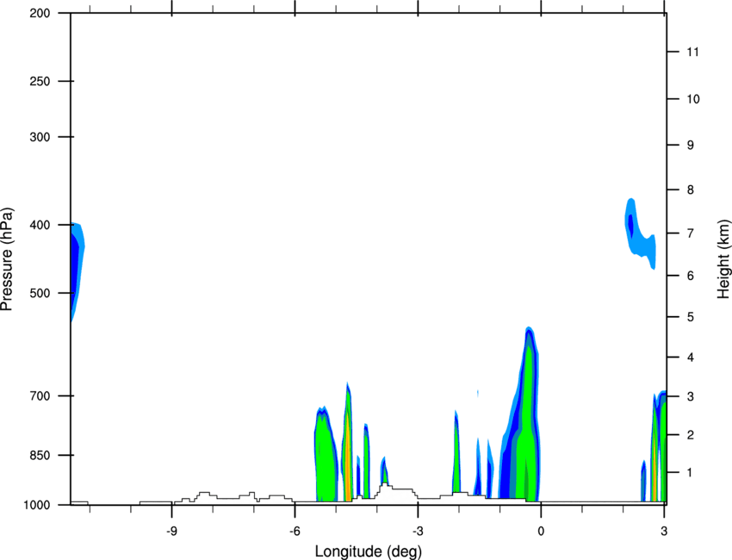
Task: Click the 0 longitude tick label
Action: [541, 531]
